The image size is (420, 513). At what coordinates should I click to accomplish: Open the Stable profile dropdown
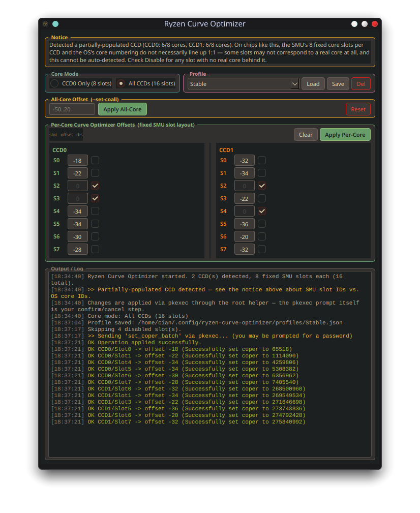point(244,84)
